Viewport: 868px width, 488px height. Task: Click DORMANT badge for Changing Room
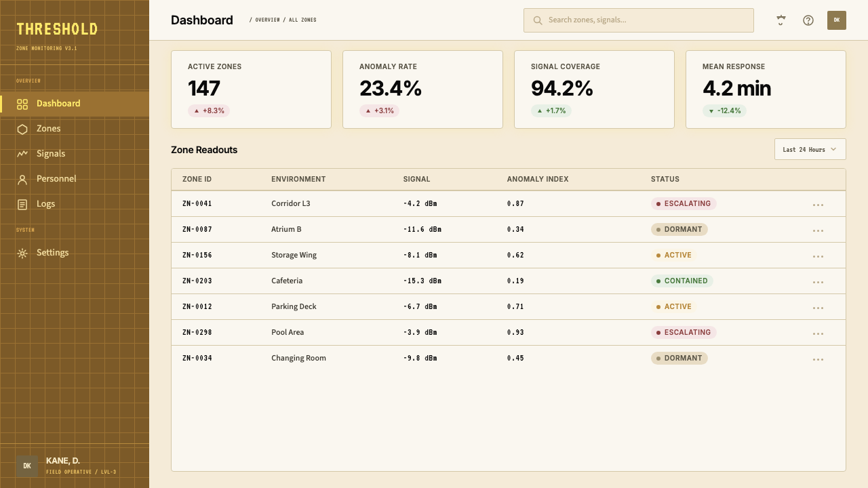(x=679, y=359)
